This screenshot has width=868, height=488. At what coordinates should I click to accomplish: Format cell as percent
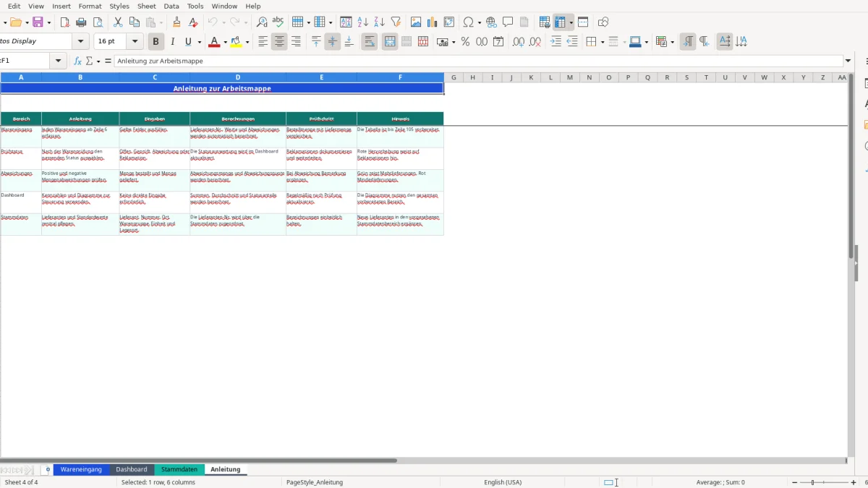465,42
